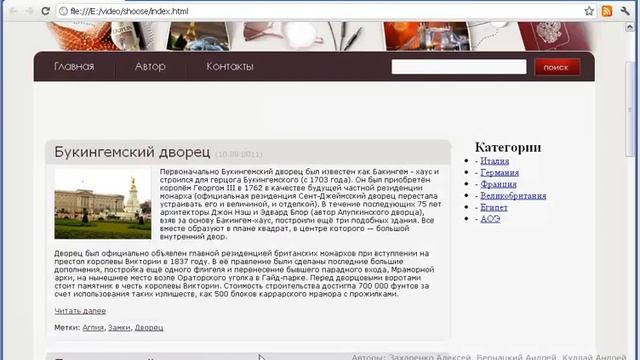Open the Франция category link
The width and height of the screenshot is (640, 360).
tap(498, 184)
